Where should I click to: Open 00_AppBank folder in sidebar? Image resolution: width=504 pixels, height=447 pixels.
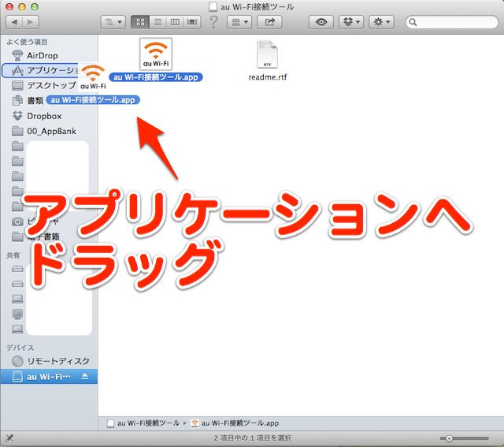tap(49, 131)
